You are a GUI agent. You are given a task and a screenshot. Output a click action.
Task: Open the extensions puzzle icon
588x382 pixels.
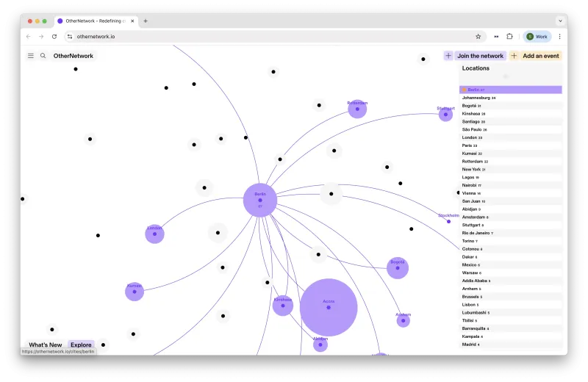(509, 36)
